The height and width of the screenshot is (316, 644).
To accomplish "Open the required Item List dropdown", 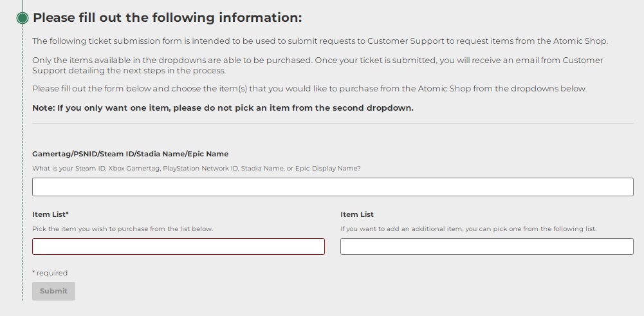I will (x=178, y=246).
